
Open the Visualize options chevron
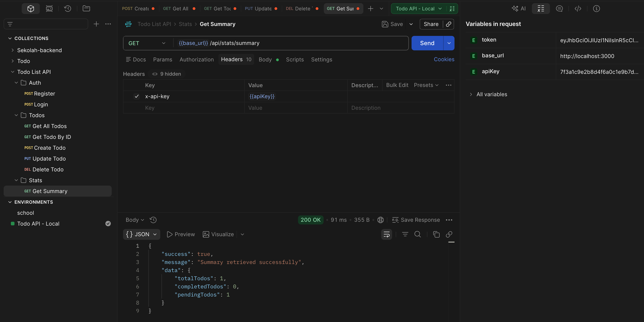[x=242, y=234]
